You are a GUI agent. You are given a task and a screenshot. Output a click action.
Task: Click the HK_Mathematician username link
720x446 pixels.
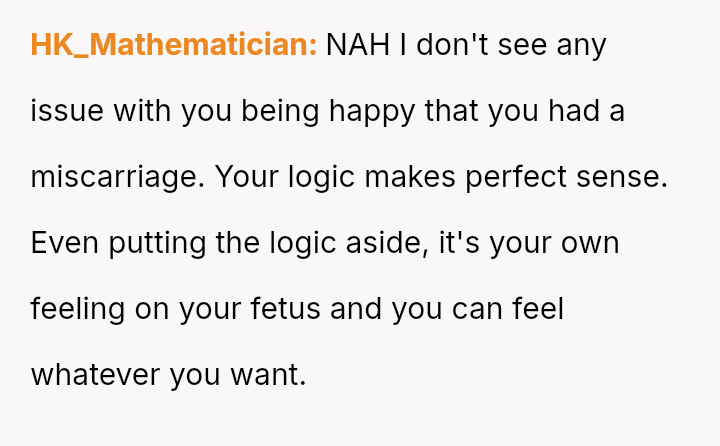174,45
